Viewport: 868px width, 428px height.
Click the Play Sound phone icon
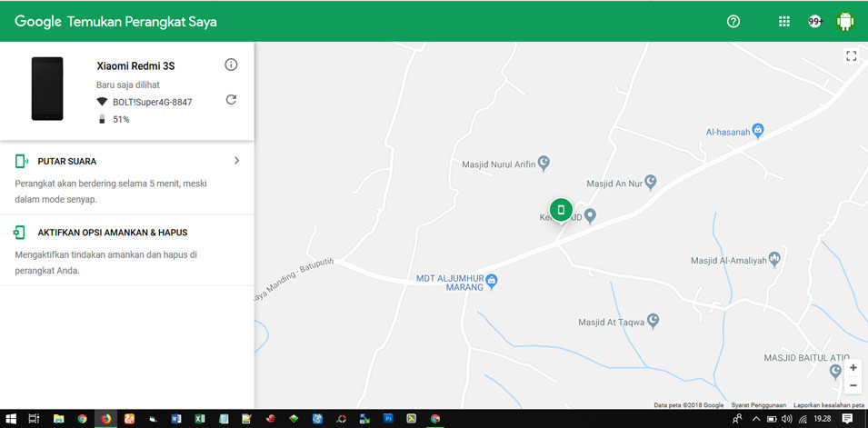21,161
